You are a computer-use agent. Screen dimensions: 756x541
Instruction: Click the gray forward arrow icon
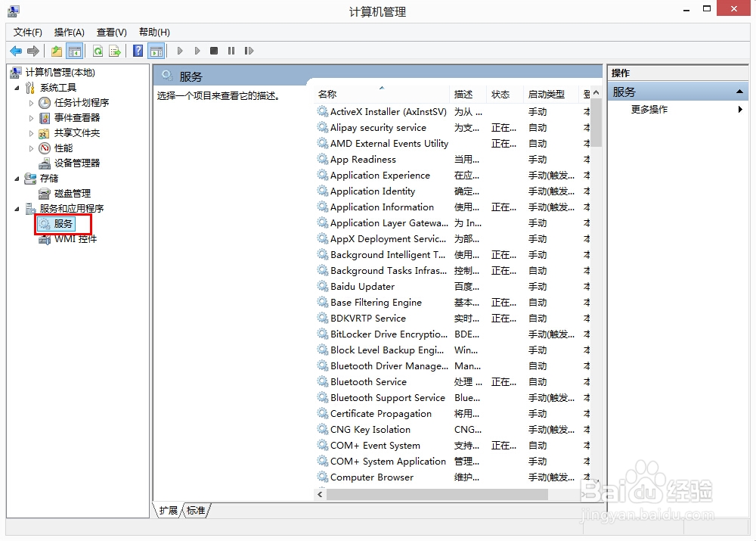point(33,51)
